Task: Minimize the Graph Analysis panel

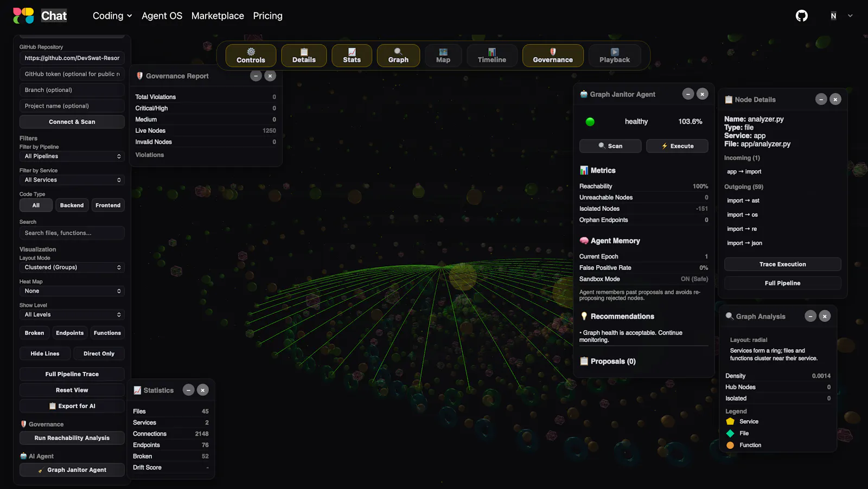Action: click(x=810, y=316)
